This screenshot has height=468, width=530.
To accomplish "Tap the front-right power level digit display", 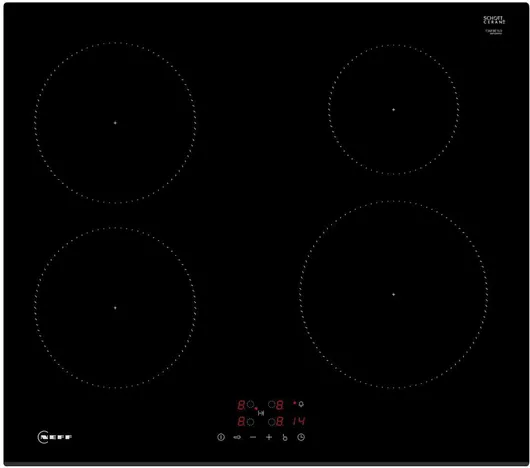I will click(x=280, y=421).
